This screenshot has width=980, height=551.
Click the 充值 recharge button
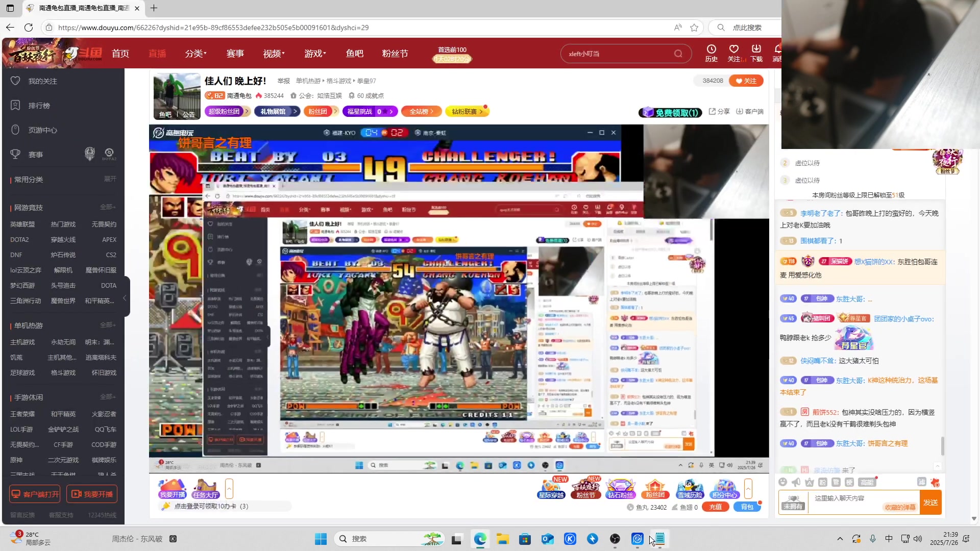coord(716,507)
